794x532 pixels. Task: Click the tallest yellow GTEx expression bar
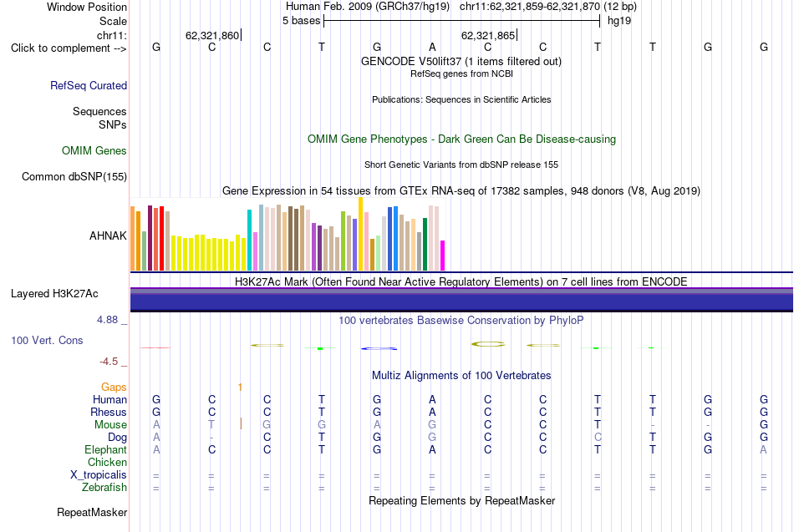pos(360,234)
